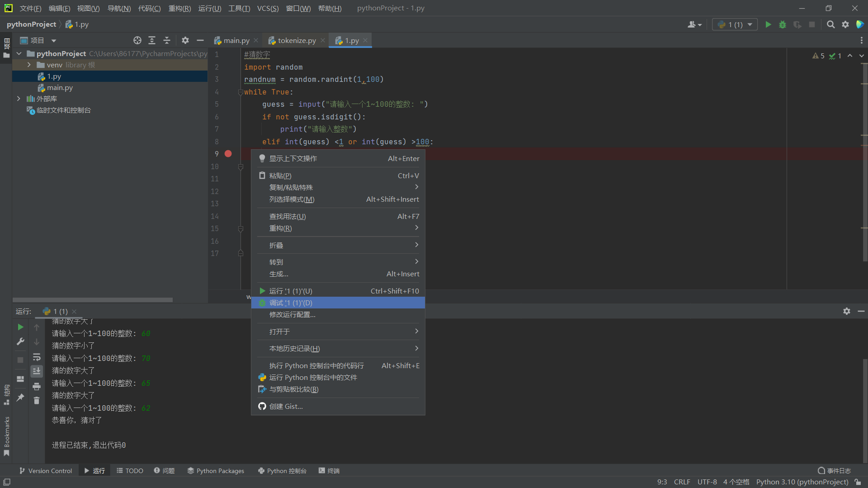Rerun program in Run panel
The width and height of the screenshot is (868, 488).
click(x=20, y=327)
